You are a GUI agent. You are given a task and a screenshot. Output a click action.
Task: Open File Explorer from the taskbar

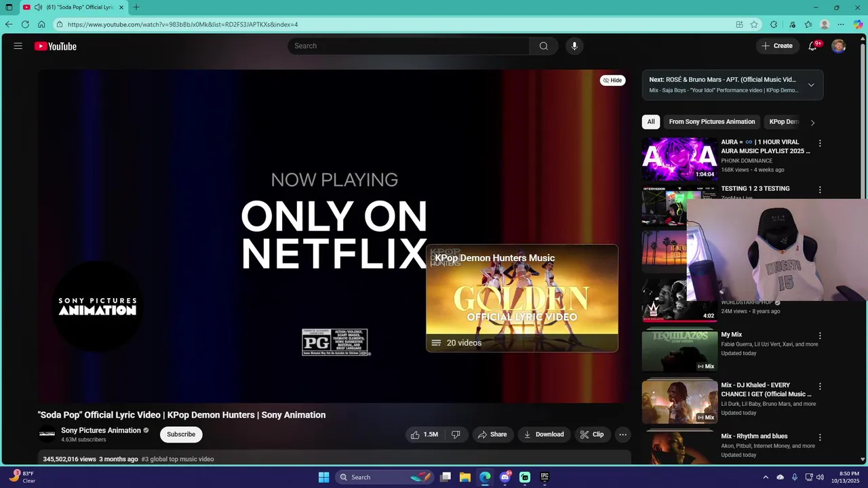465,477
